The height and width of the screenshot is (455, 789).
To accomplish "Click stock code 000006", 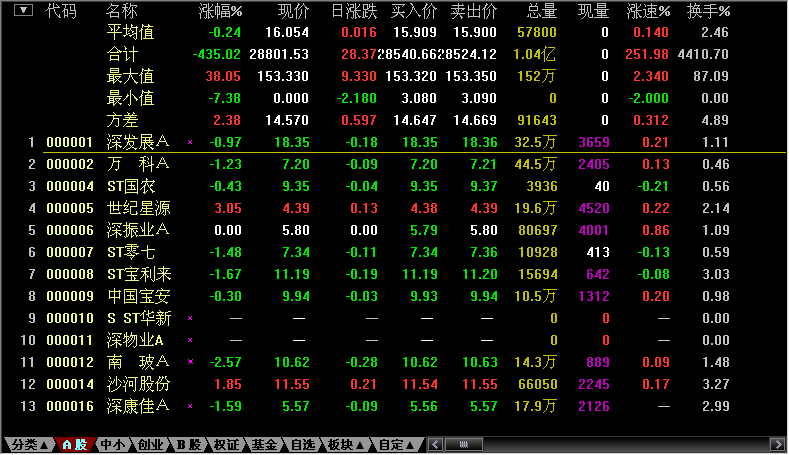I will click(x=70, y=231).
